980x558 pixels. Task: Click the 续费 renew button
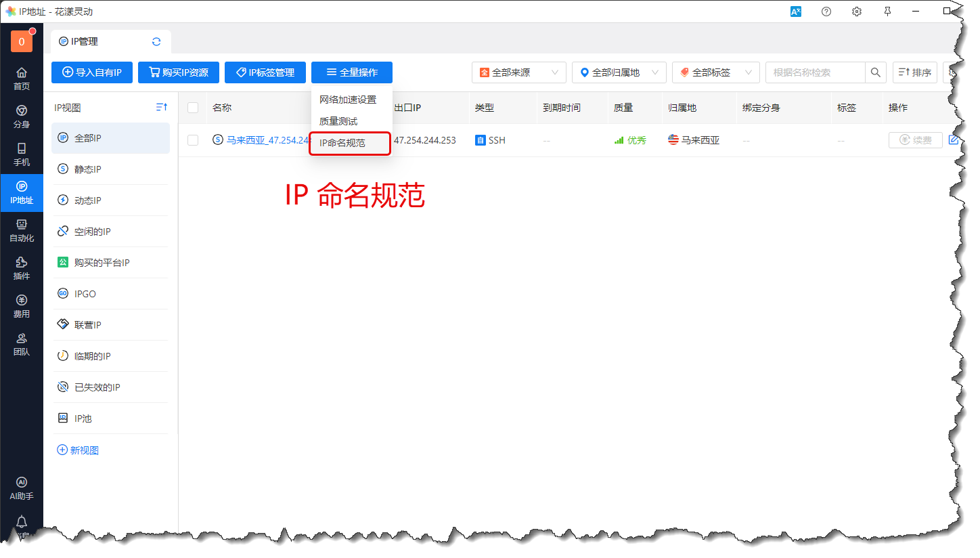click(916, 140)
